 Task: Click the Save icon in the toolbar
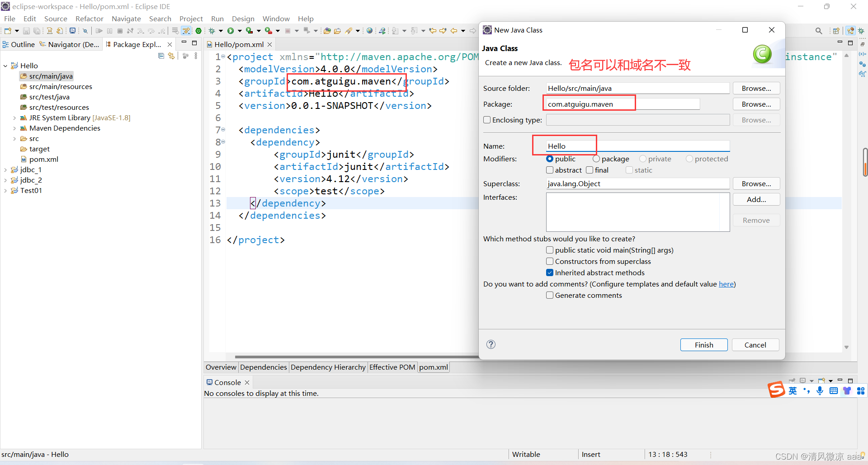tap(26, 30)
